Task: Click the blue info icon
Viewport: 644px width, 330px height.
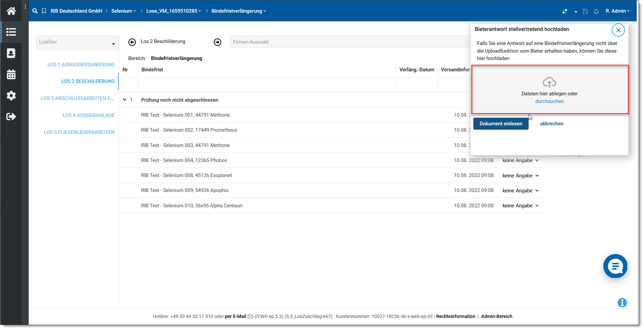Action: tap(622, 303)
